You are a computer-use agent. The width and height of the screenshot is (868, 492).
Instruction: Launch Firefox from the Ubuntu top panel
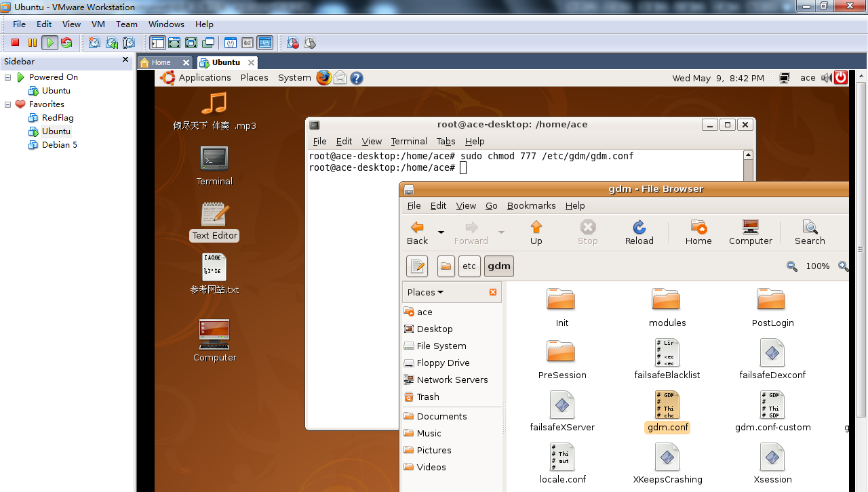(x=324, y=77)
